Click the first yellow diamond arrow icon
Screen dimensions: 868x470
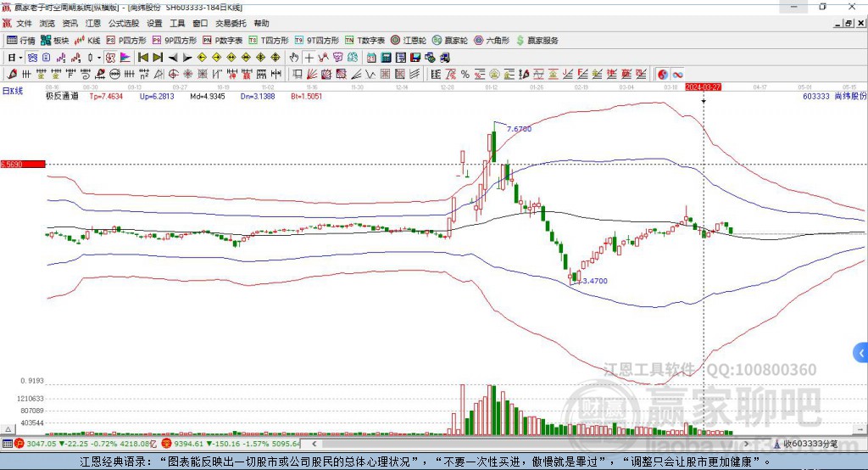point(202,58)
